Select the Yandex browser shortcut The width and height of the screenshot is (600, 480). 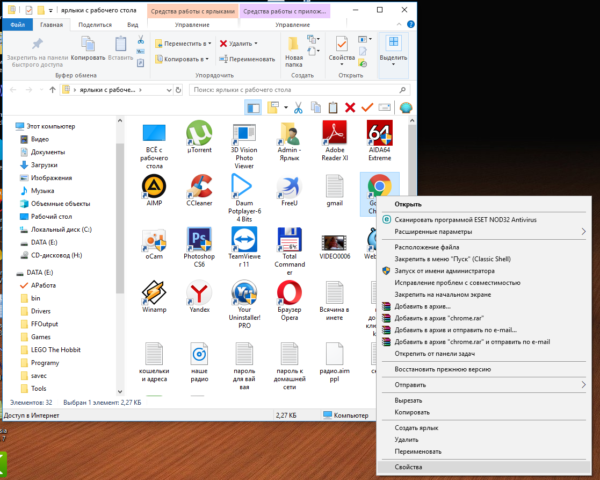tap(199, 297)
